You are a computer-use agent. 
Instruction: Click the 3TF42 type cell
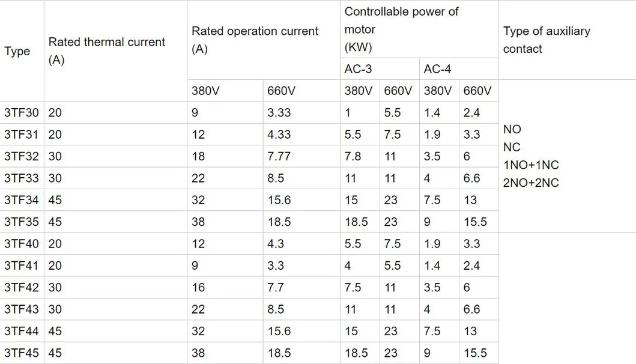click(22, 288)
